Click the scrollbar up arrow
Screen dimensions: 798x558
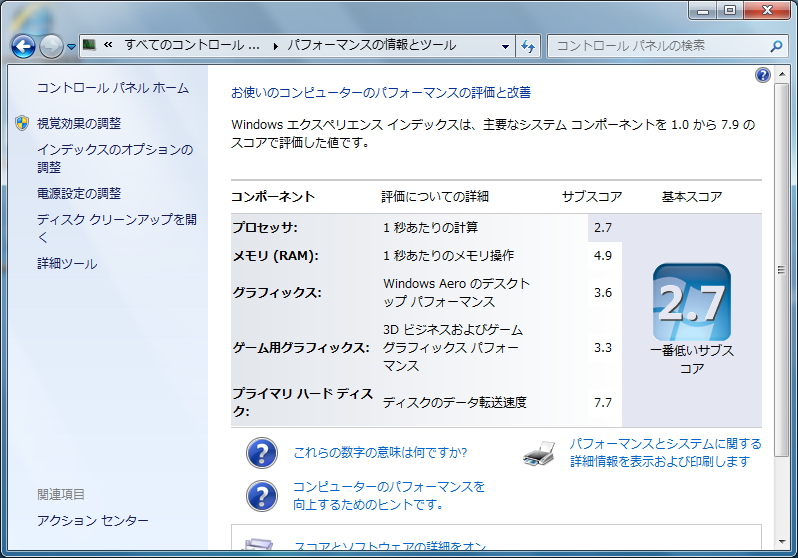click(781, 75)
